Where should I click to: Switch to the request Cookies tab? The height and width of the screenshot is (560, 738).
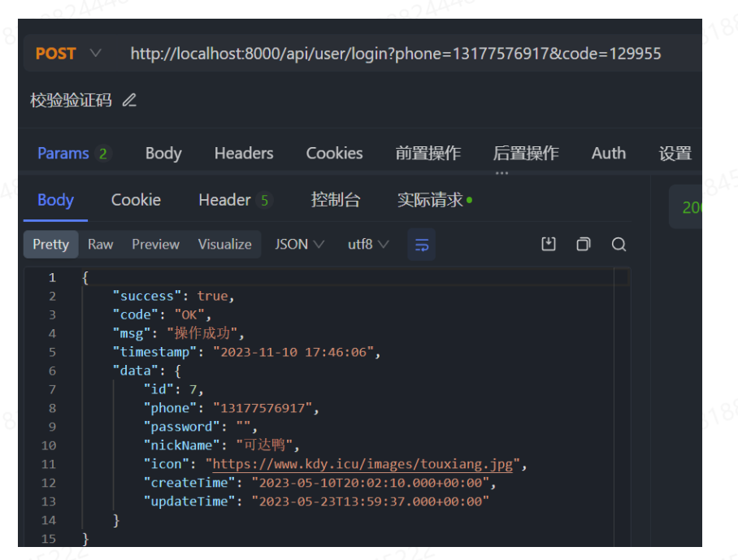334,154
